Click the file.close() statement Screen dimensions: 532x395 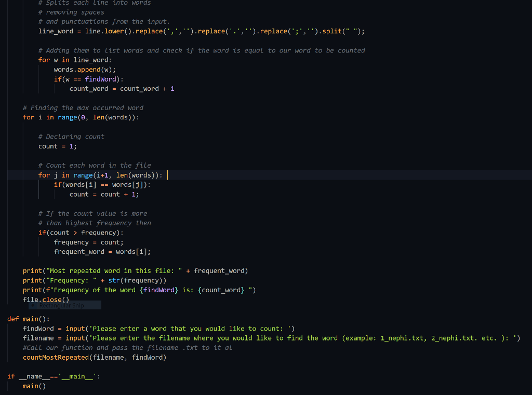(x=46, y=299)
